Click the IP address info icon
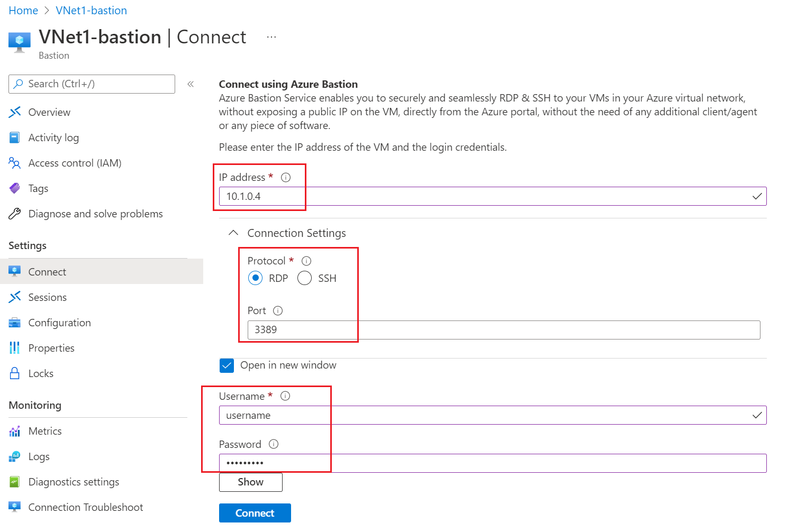This screenshot has width=806, height=532. pyautogui.click(x=286, y=178)
